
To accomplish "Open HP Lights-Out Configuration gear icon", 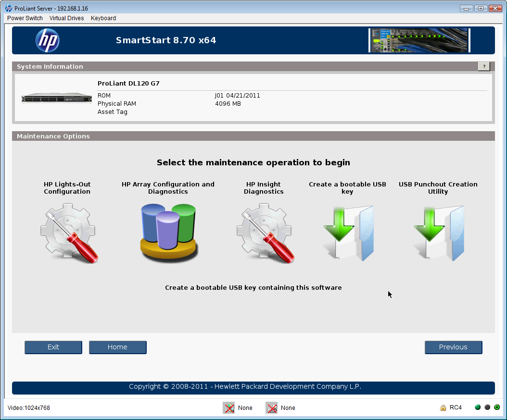I will 69,233.
